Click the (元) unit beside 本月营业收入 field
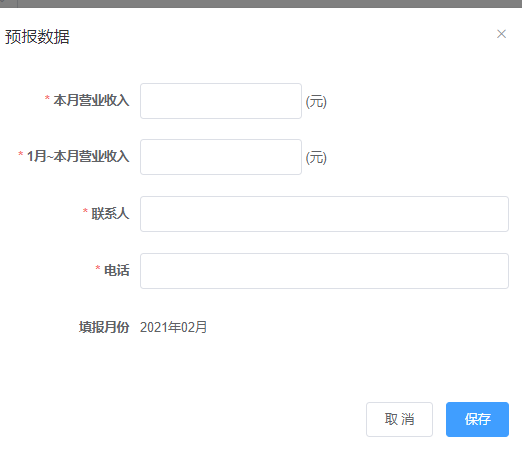This screenshot has height=453, width=522. [x=316, y=101]
